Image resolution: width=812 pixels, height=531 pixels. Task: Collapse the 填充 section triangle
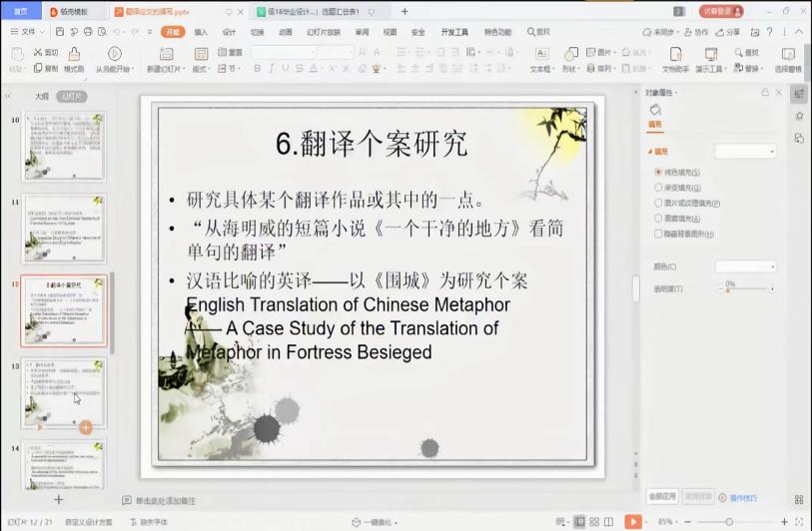coord(649,151)
